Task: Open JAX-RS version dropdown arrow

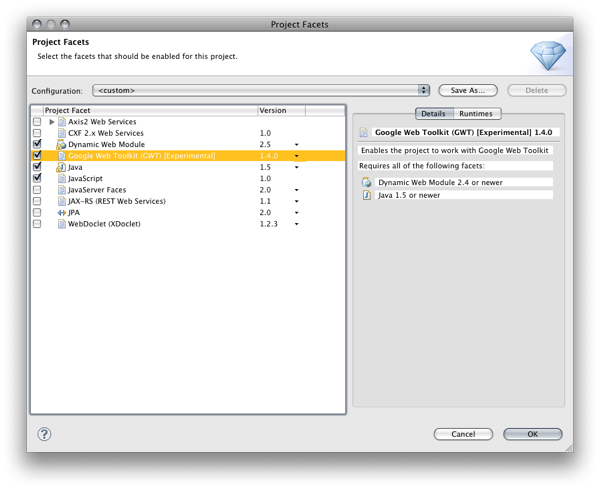Action: [x=297, y=201]
